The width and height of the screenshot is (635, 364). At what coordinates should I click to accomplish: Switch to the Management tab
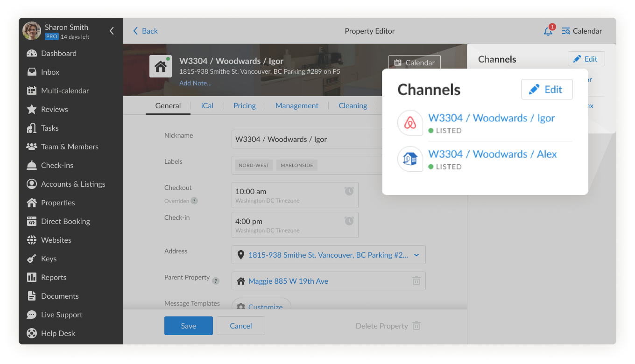pos(297,105)
